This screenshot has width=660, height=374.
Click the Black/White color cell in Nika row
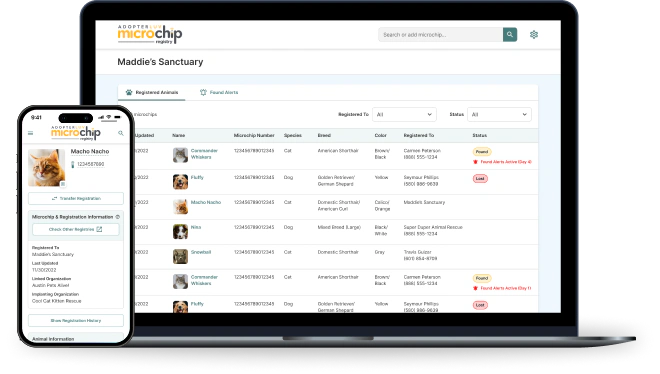382,231
